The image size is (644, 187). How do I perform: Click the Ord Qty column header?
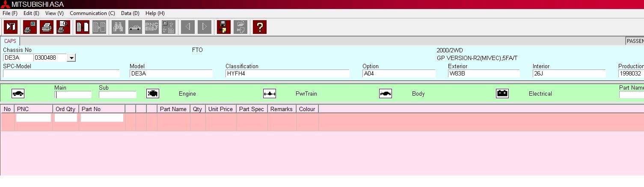(x=66, y=109)
